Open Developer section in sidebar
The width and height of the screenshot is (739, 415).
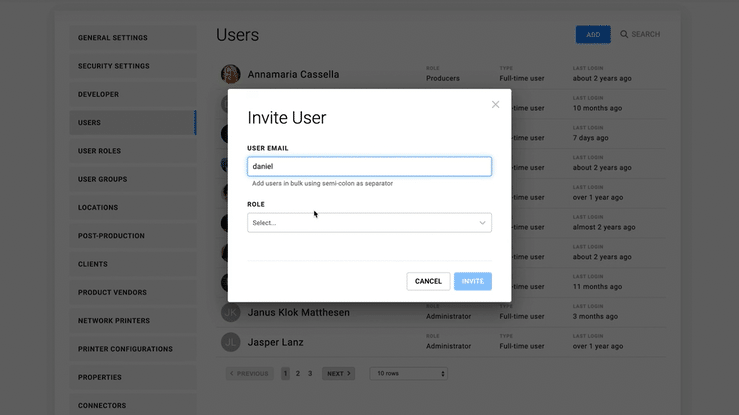133,94
